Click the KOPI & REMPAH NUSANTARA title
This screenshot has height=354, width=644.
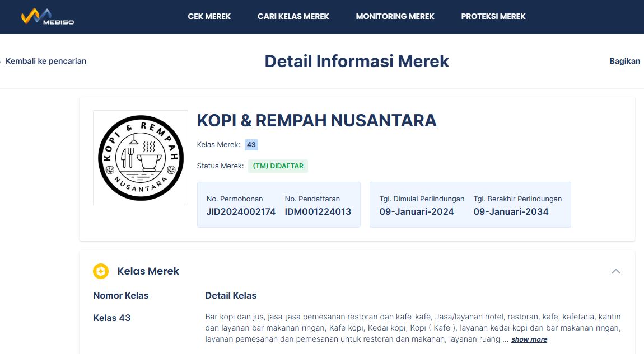(x=316, y=121)
